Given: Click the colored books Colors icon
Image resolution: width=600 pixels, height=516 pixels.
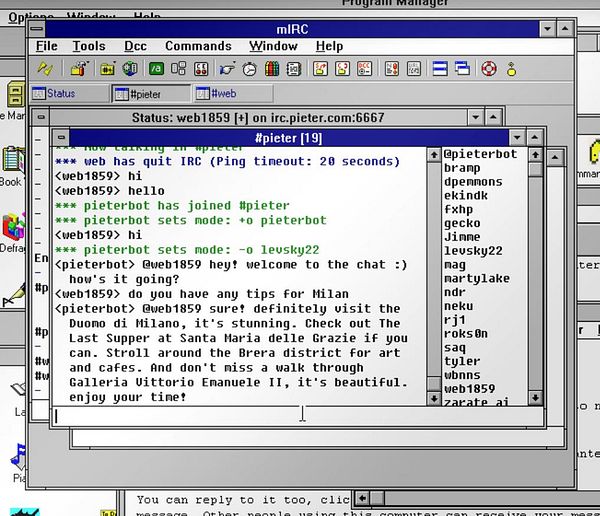Looking at the screenshot, I should [272, 69].
